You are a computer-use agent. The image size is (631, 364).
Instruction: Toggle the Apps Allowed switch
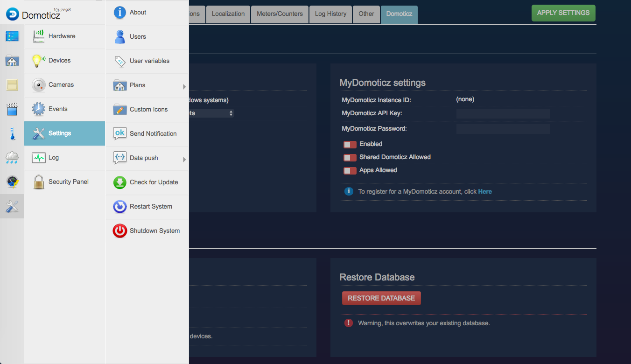350,170
